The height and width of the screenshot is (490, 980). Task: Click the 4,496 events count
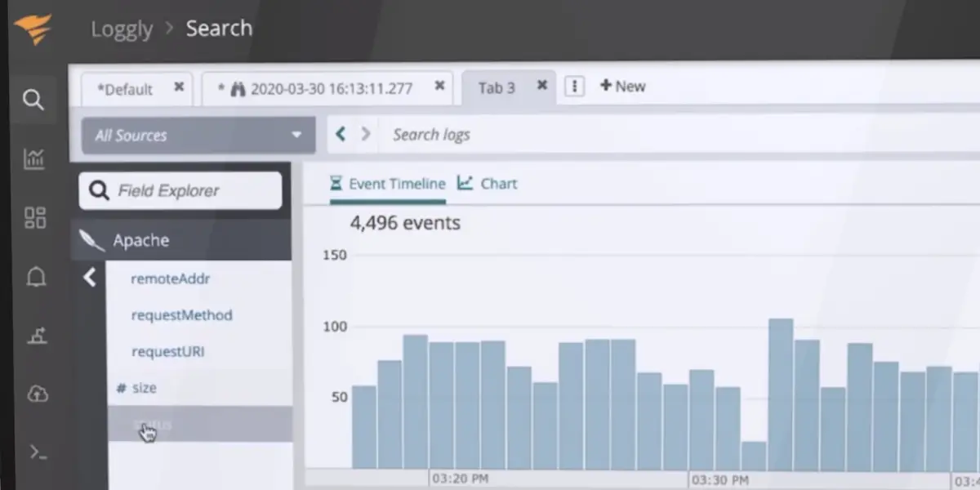(x=405, y=222)
